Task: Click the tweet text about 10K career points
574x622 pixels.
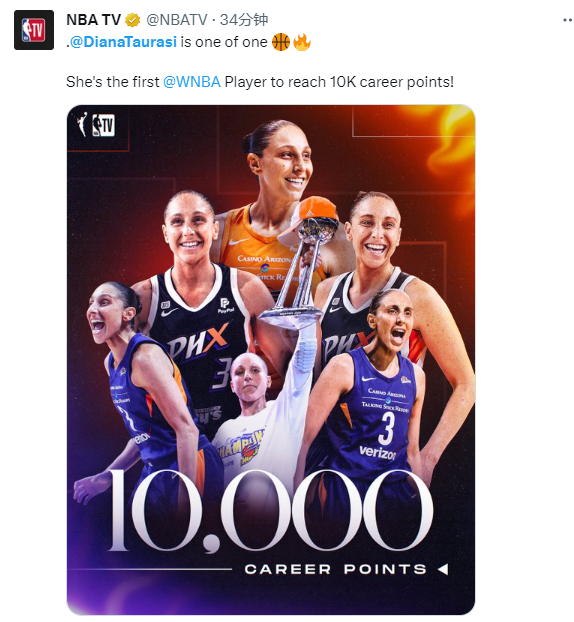Action: pos(260,82)
